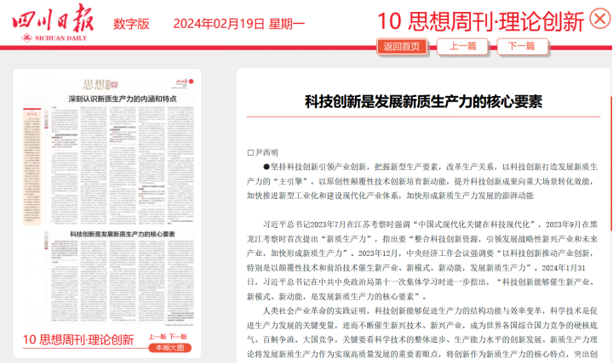Open full page image via 本版大图
The width and height of the screenshot is (613, 364).
[x=168, y=349]
